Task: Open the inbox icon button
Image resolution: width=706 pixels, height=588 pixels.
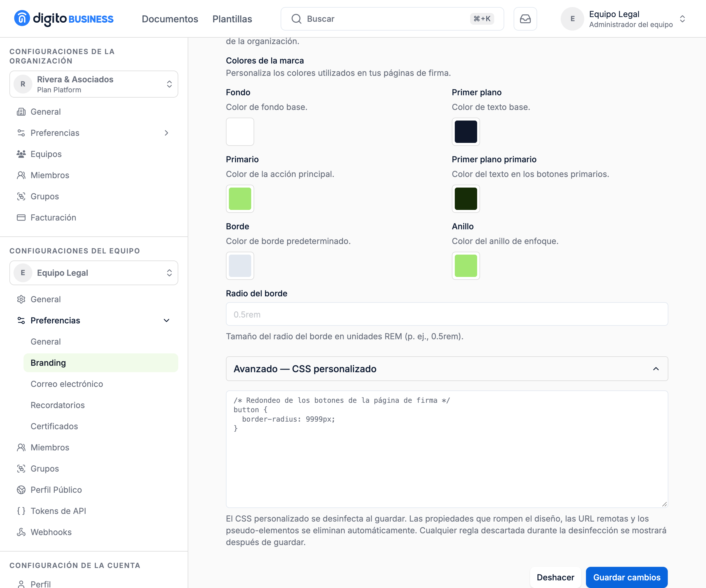Action: tap(525, 19)
